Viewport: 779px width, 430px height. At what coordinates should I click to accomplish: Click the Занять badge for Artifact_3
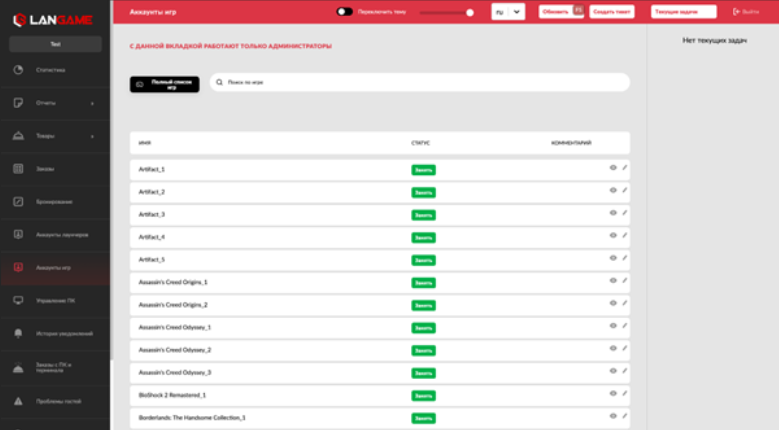pos(423,215)
